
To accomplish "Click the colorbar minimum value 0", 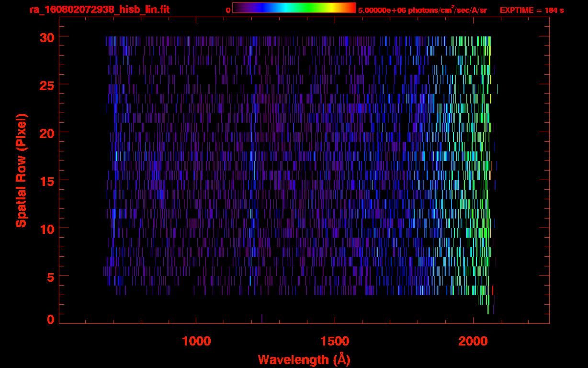I will point(228,10).
